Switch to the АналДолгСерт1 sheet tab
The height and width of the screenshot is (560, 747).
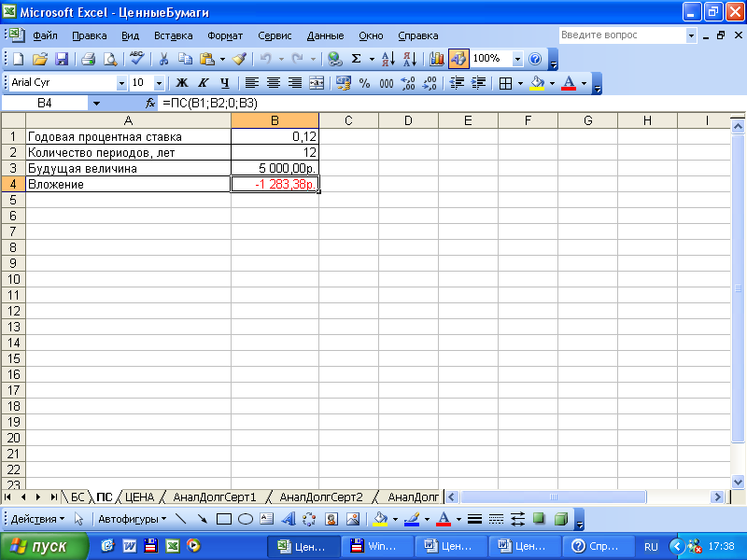pos(215,497)
